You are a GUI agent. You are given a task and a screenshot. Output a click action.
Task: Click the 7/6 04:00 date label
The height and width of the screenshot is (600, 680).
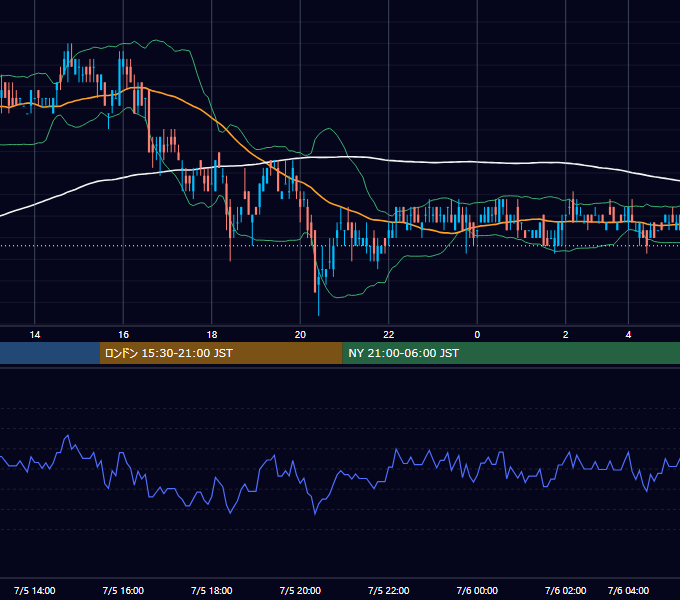tap(628, 590)
